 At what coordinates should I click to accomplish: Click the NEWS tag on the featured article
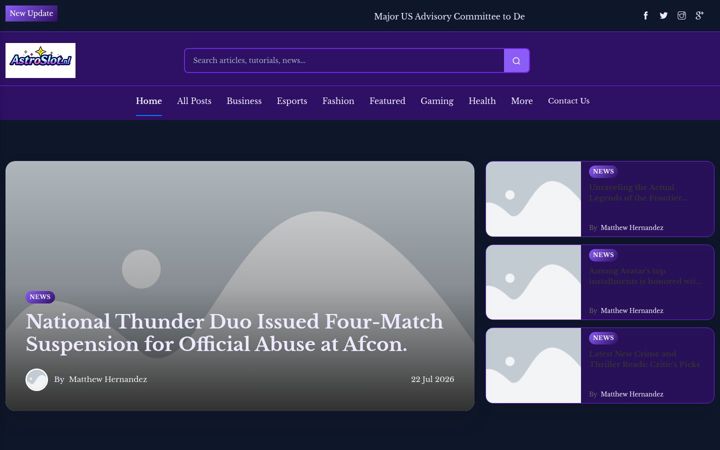[40, 297]
